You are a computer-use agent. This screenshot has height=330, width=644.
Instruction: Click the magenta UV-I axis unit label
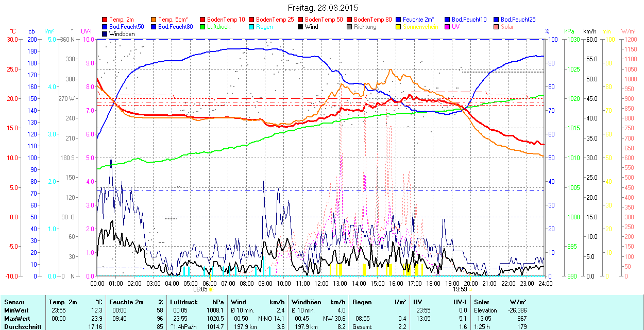(87, 31)
